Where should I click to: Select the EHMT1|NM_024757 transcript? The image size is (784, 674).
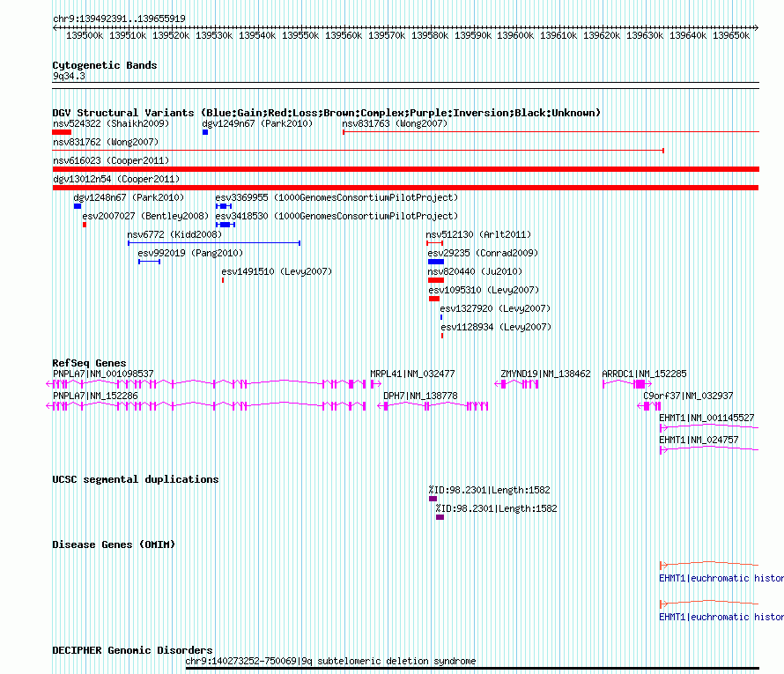pyautogui.click(x=709, y=449)
